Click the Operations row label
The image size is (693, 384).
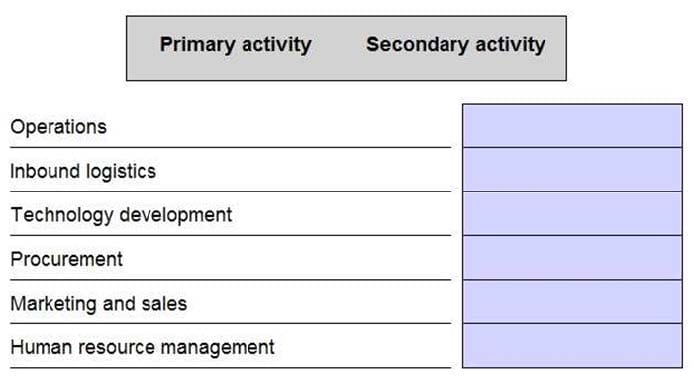[58, 127]
